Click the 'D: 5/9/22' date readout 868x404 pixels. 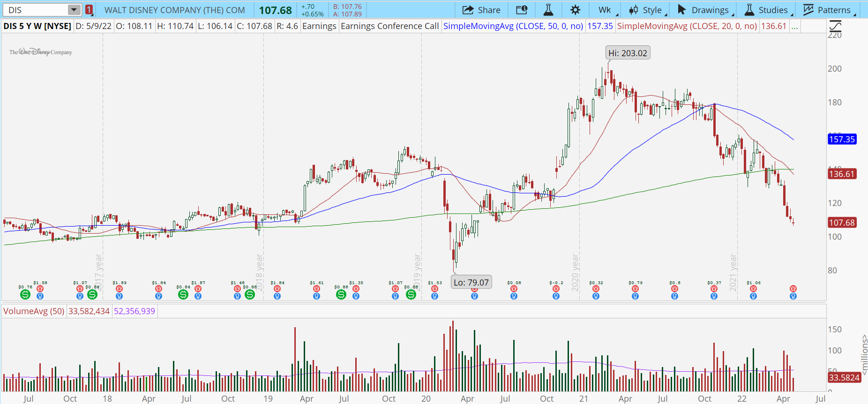[93, 26]
